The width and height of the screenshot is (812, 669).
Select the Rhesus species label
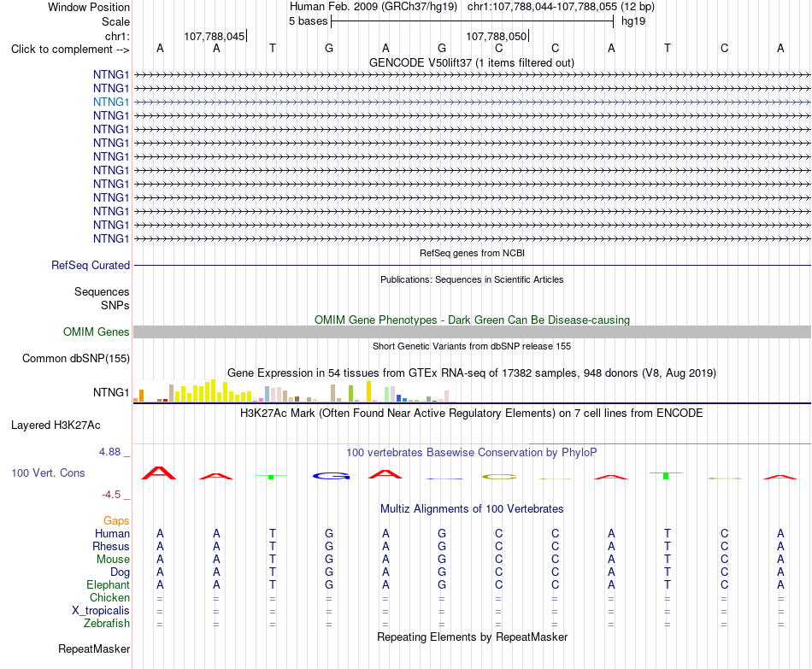(111, 546)
